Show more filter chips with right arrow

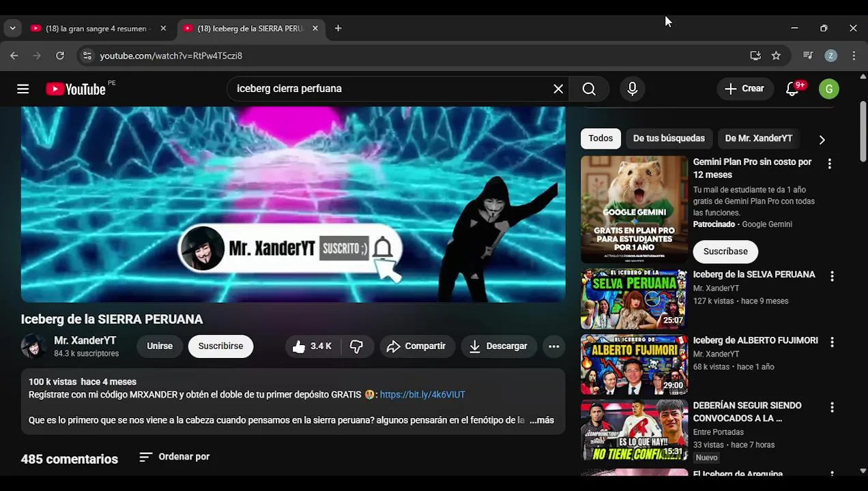click(x=822, y=139)
